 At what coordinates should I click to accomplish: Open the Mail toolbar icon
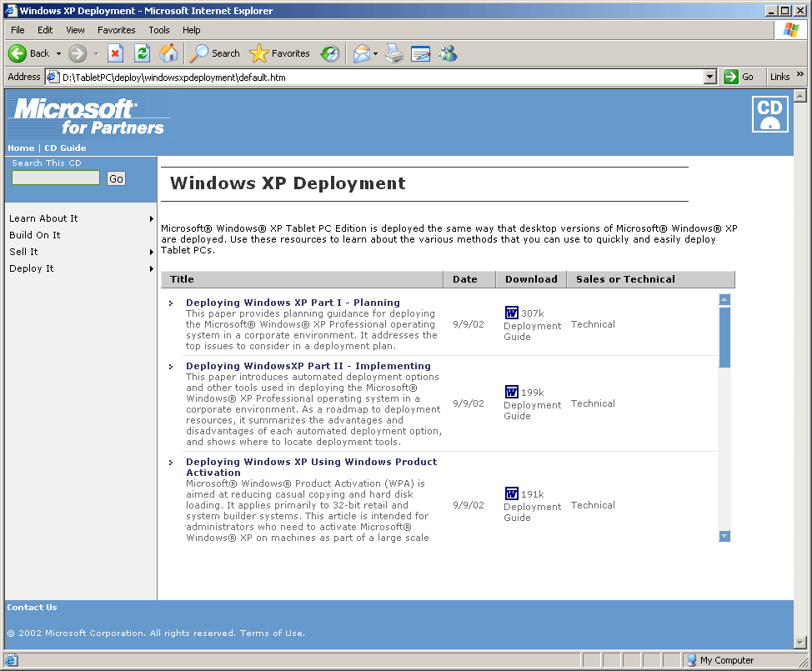[x=361, y=53]
